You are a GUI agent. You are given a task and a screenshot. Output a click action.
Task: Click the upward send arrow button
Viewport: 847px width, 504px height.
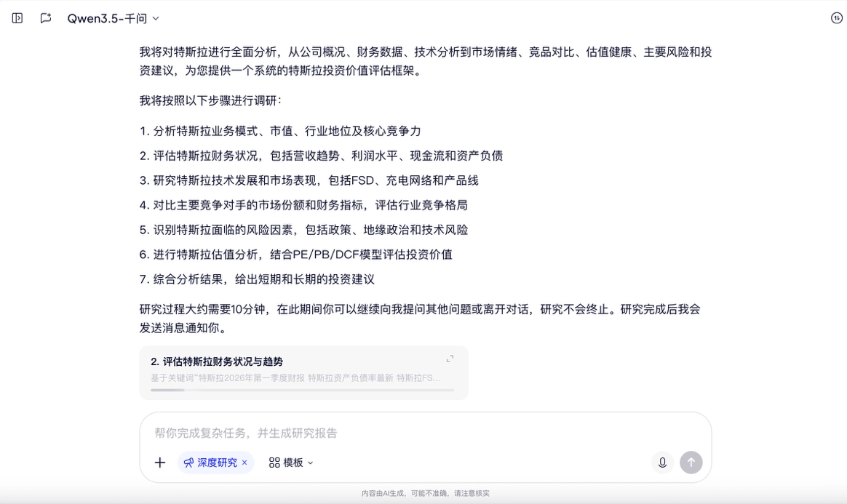point(691,463)
